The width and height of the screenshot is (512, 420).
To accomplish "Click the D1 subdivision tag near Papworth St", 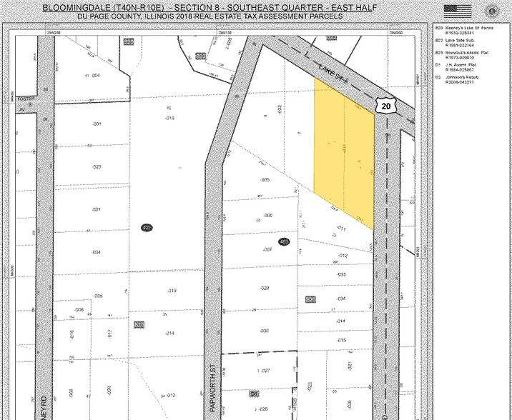I will (253, 394).
